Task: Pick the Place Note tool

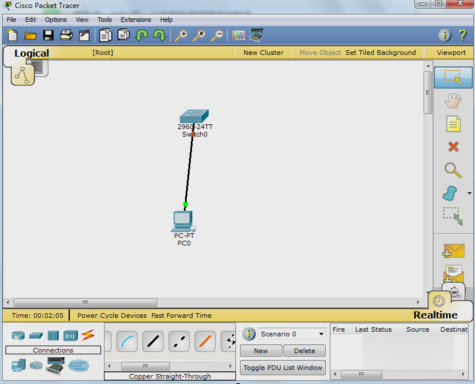Action: pyautogui.click(x=453, y=124)
